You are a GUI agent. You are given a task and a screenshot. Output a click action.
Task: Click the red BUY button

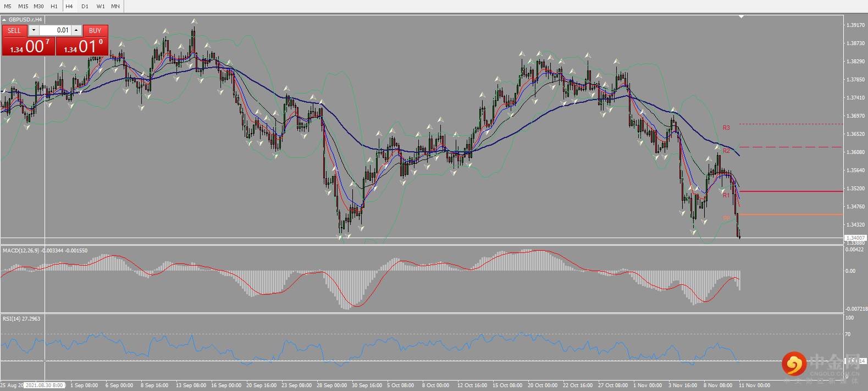coord(95,31)
